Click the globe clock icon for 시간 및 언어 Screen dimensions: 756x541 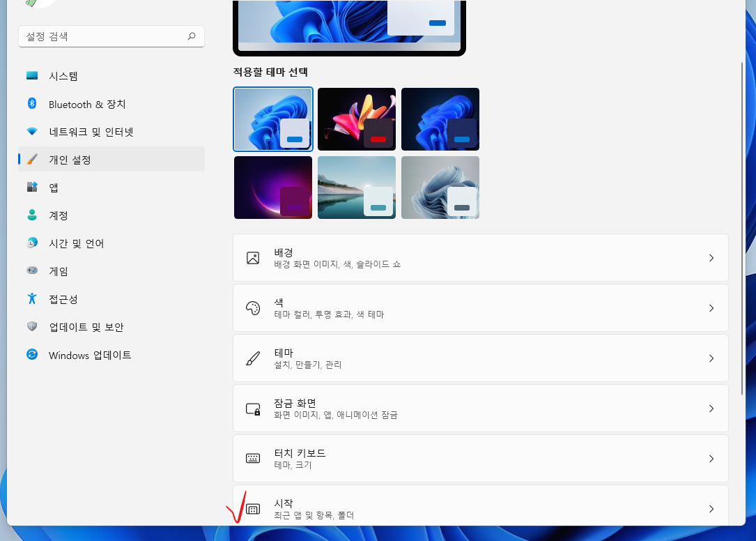click(32, 243)
